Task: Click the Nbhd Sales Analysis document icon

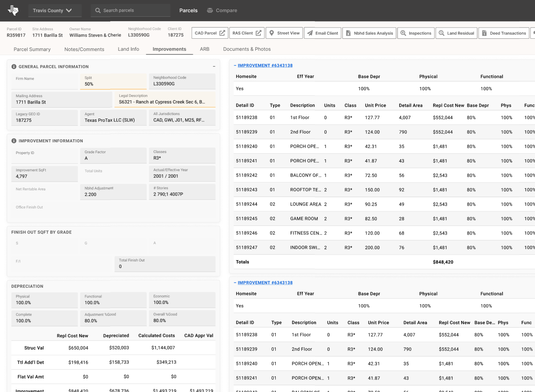Action: pos(348,33)
